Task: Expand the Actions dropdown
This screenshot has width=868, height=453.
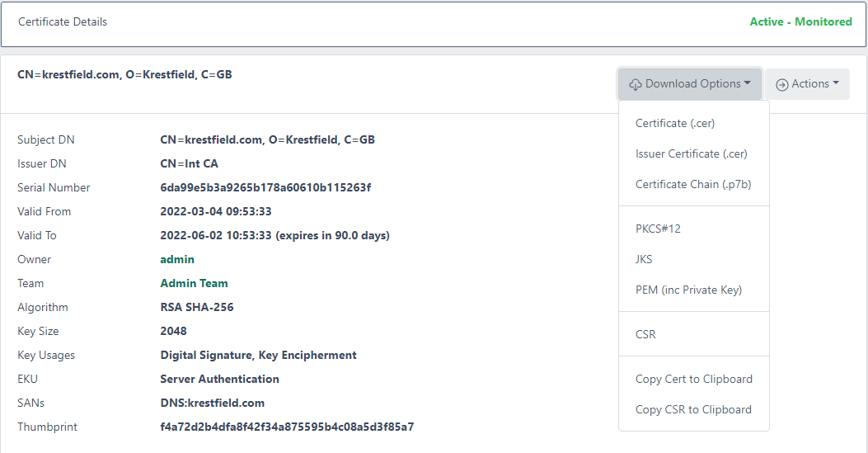Action: coord(807,84)
